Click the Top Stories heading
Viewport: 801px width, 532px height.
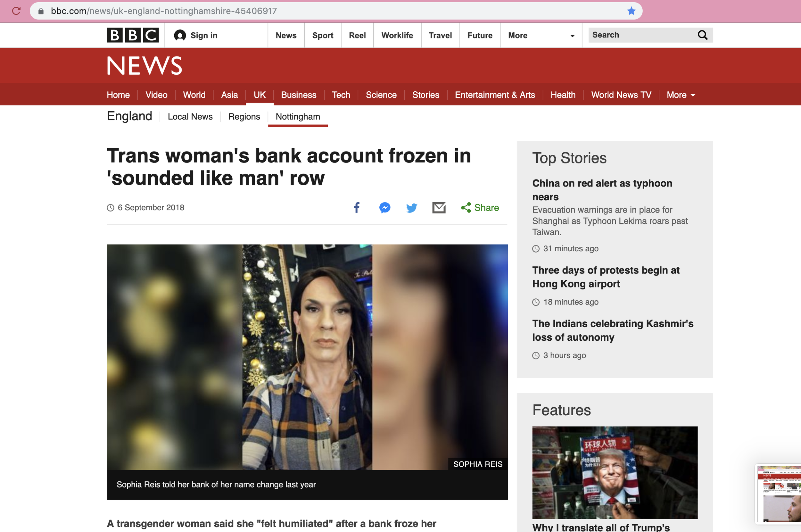coord(569,158)
